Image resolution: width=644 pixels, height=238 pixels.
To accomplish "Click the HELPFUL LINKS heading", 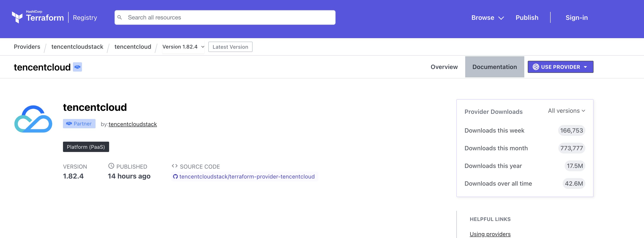I will [490, 219].
